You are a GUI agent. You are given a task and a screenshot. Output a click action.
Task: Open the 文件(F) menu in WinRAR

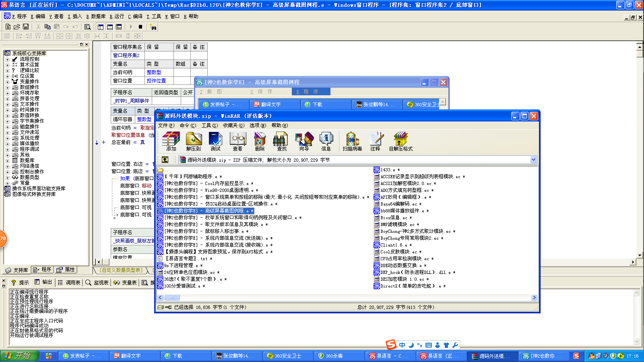pyautogui.click(x=166, y=125)
